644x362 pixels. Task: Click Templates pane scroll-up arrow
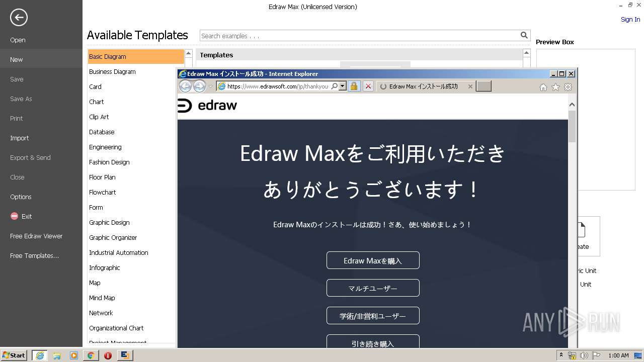coord(526,53)
